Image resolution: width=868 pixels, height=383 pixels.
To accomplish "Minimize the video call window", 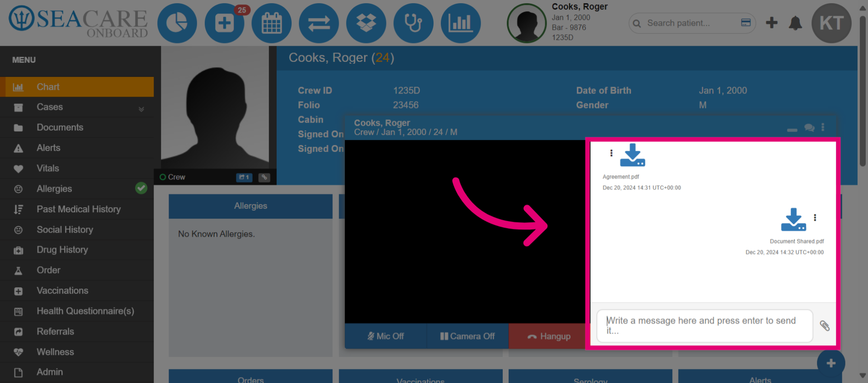I will (792, 130).
